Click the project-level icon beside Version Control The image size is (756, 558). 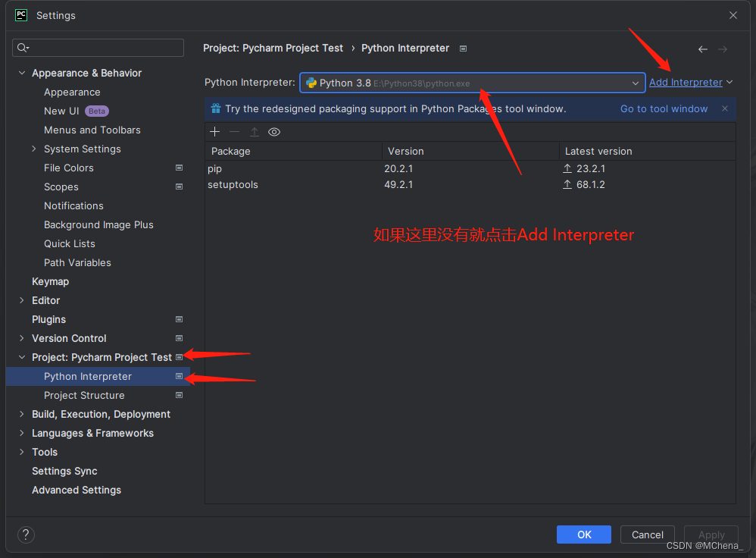179,338
